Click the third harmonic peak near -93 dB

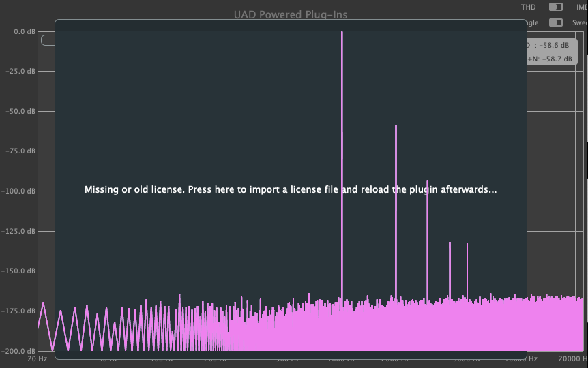tap(428, 232)
